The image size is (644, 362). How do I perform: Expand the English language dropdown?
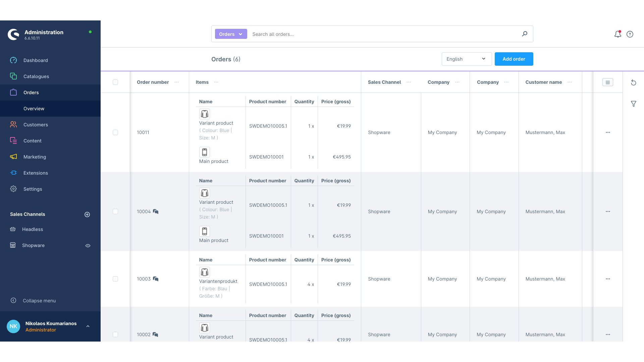(466, 59)
